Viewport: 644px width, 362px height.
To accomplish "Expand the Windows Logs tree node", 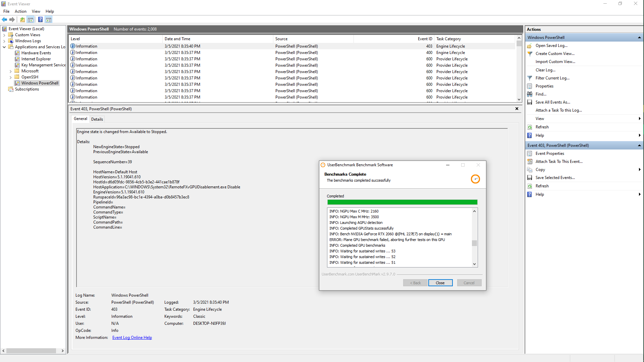I will [x=4, y=41].
